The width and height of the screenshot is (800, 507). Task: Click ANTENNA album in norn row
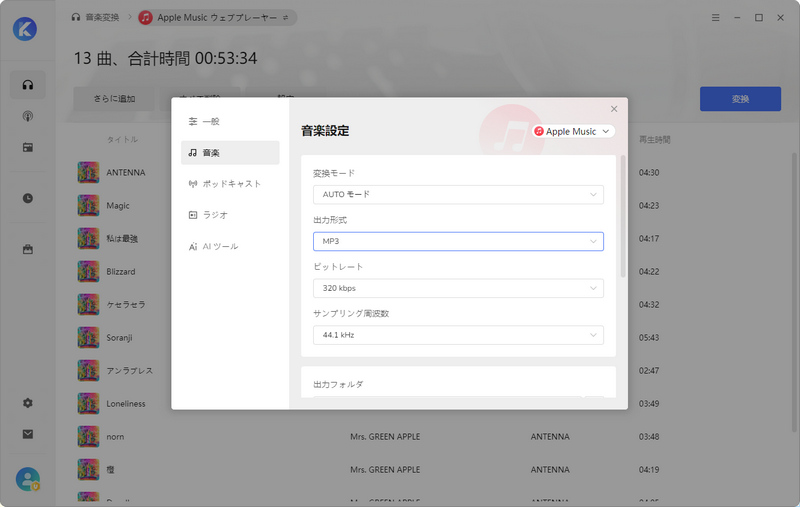pyautogui.click(x=550, y=437)
